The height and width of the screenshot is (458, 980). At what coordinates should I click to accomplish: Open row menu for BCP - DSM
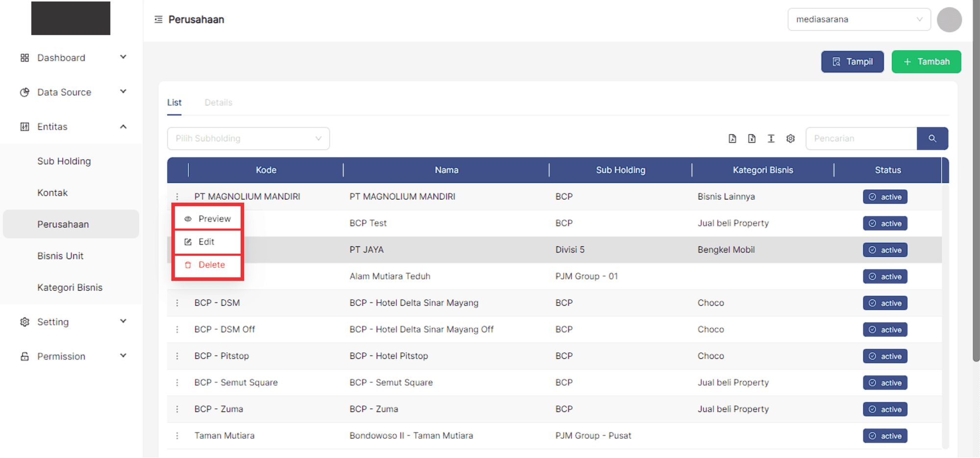coord(177,303)
